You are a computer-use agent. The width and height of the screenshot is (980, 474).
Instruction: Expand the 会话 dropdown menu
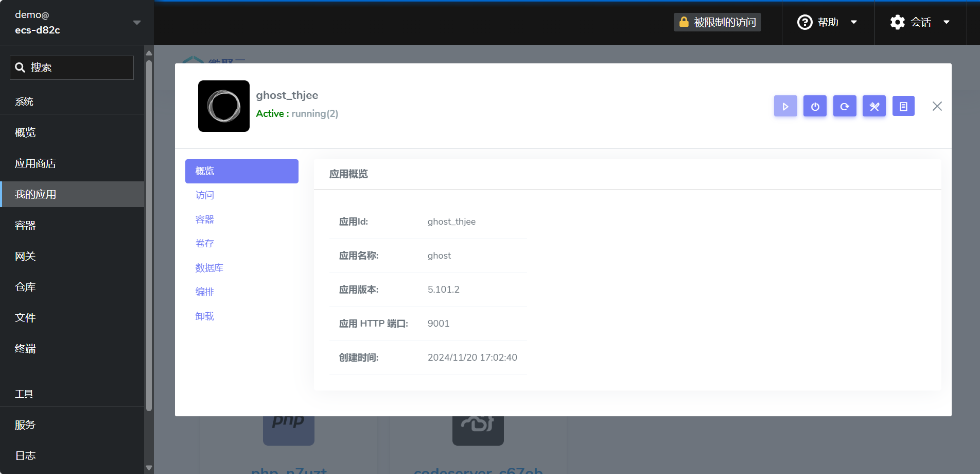coord(947,22)
